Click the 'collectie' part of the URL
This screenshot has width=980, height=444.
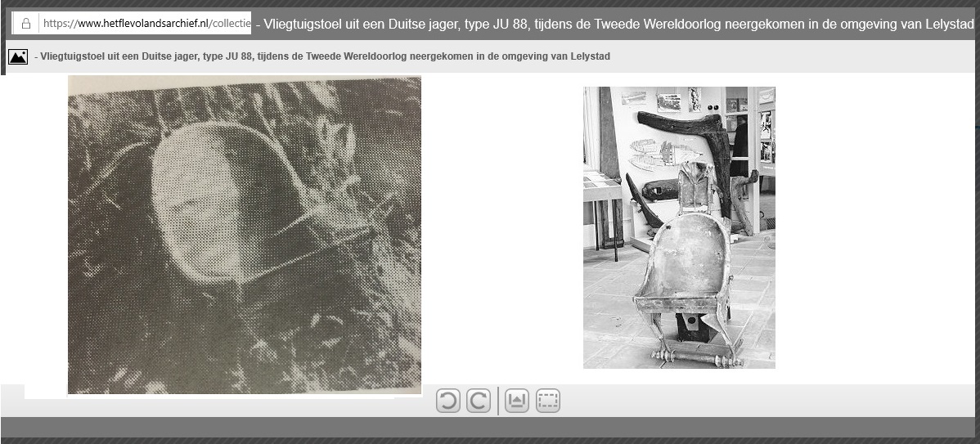pyautogui.click(x=229, y=24)
